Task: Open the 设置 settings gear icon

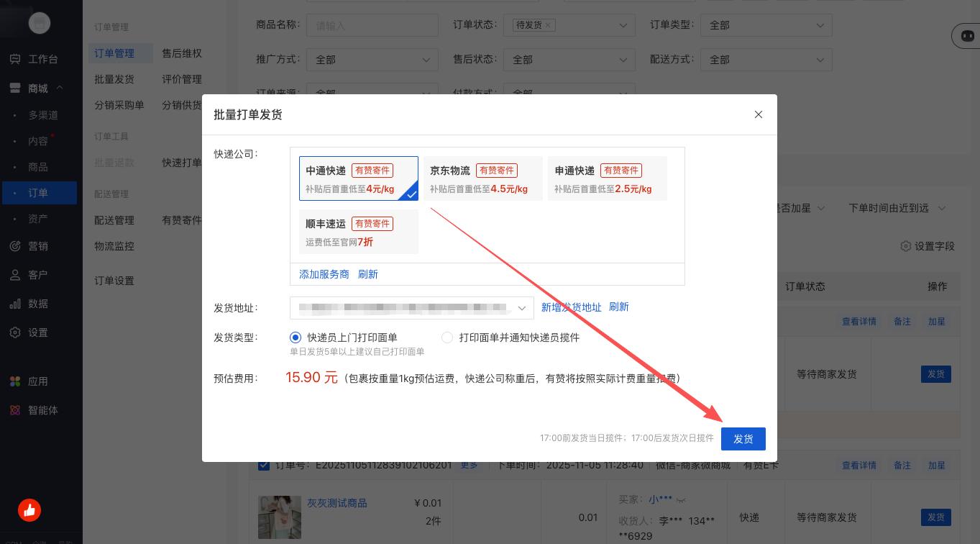Action: (15, 332)
